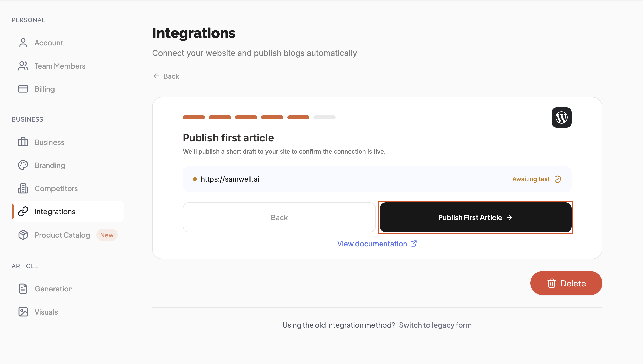Click the Publish First Article button
Viewport: 643px width, 364px height.
475,217
